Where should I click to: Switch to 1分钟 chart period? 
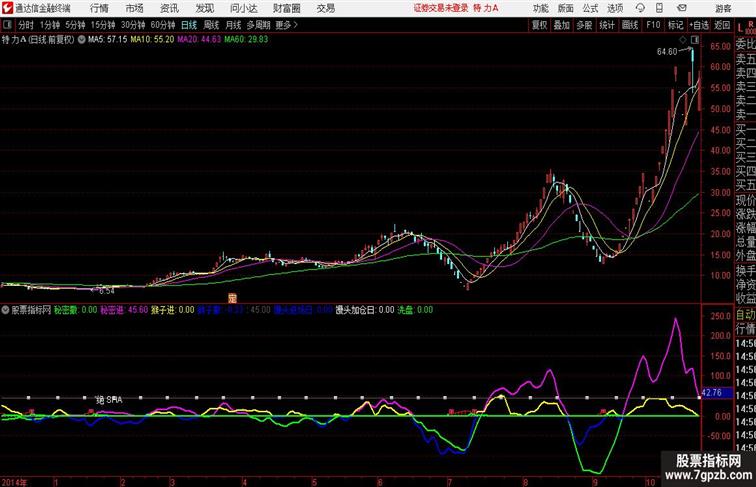50,25
